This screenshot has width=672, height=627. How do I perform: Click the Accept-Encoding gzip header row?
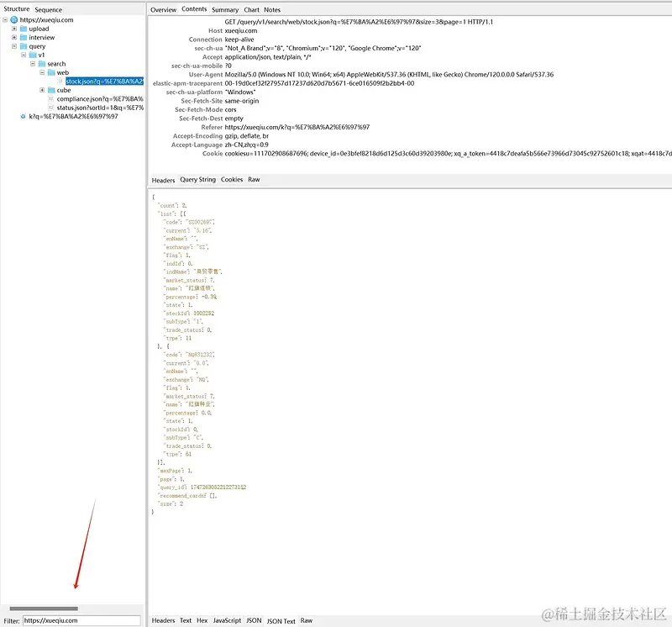(221, 136)
